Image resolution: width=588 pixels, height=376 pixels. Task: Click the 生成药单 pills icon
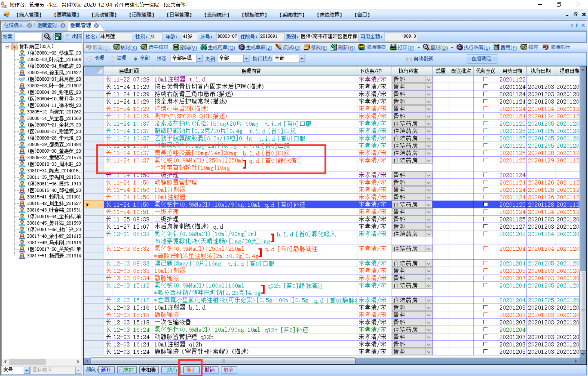coord(204,47)
